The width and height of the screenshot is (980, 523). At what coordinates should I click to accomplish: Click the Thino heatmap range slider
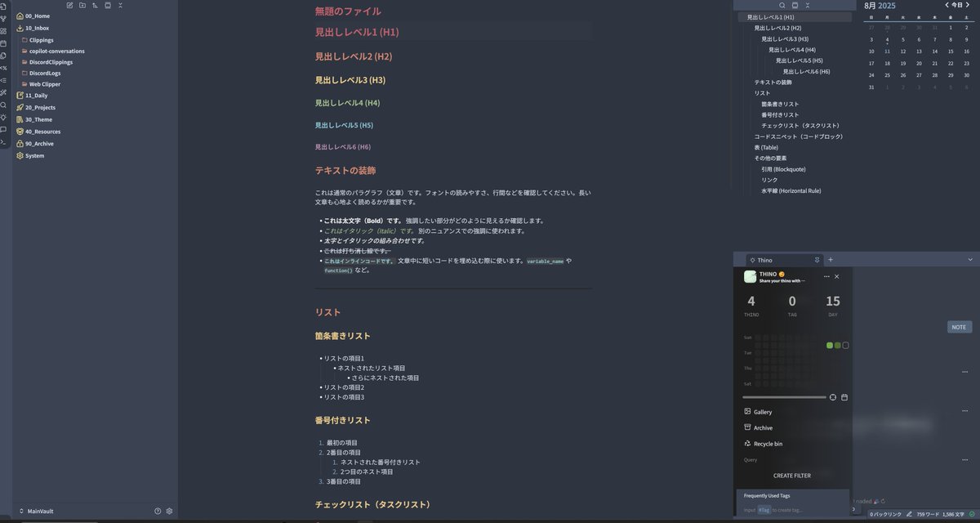click(784, 397)
